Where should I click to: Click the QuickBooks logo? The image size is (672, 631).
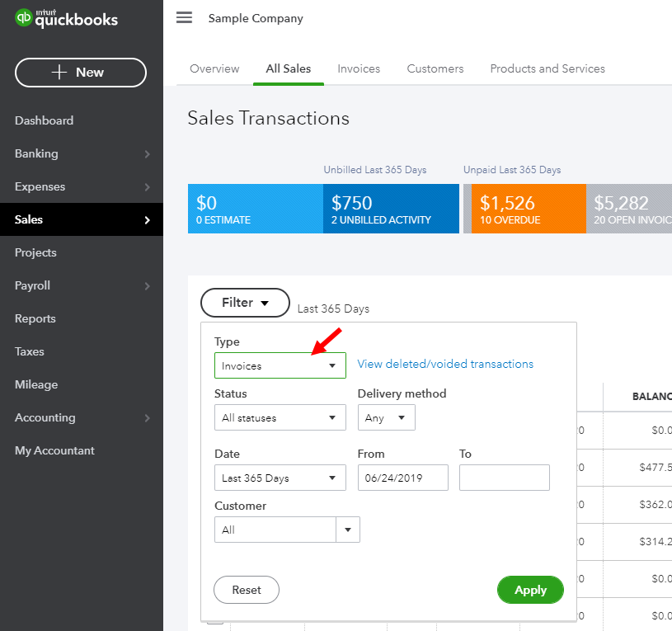click(x=66, y=19)
